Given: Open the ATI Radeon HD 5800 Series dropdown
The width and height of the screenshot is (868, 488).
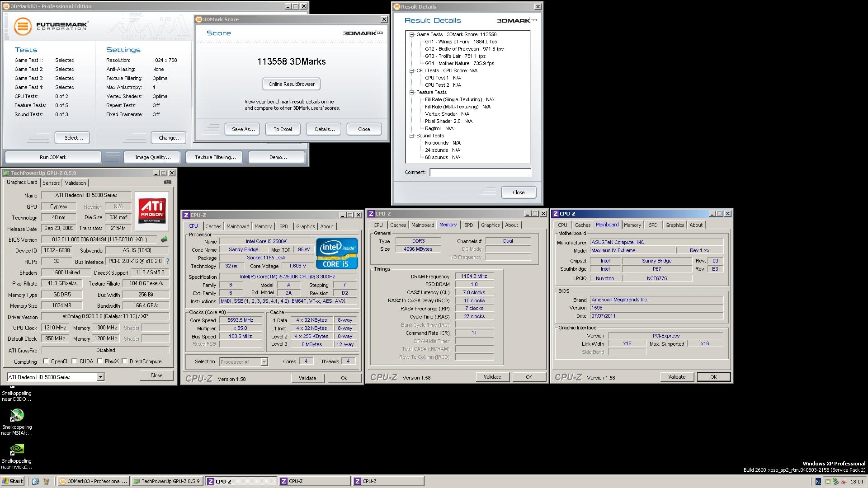Looking at the screenshot, I should click(100, 377).
